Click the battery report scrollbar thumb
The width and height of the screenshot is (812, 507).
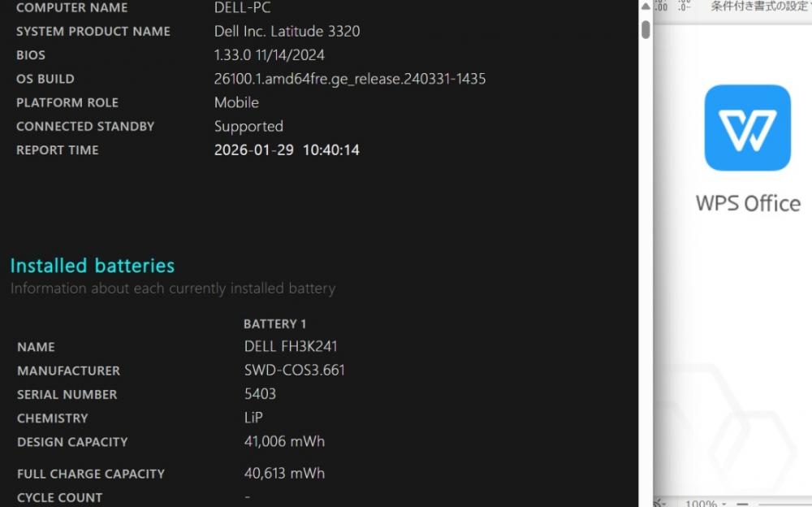pos(646,29)
